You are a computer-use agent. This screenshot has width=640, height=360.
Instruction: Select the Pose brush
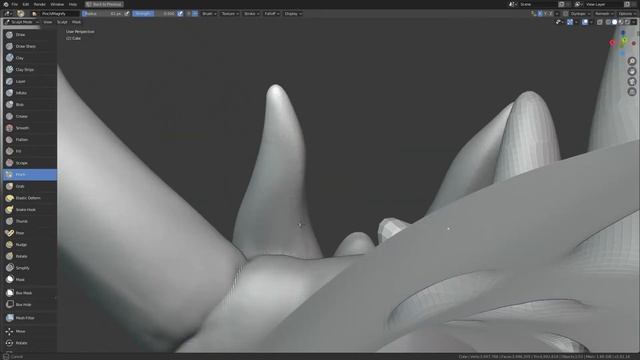(x=29, y=233)
